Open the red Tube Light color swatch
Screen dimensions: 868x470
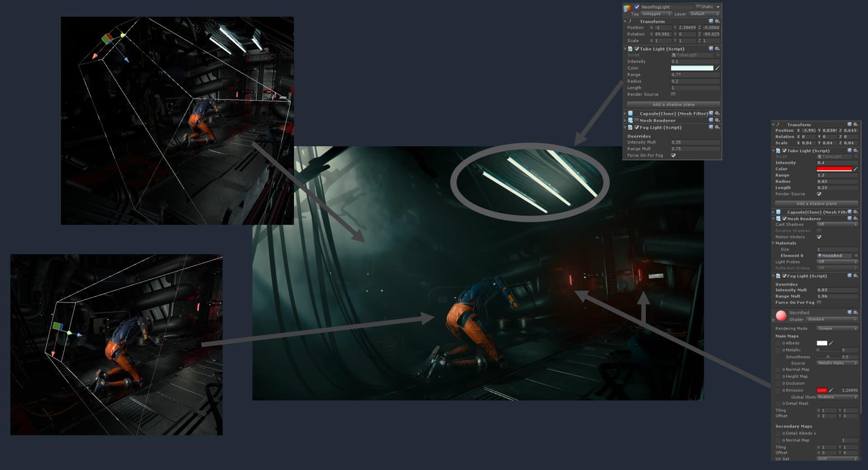pos(834,169)
